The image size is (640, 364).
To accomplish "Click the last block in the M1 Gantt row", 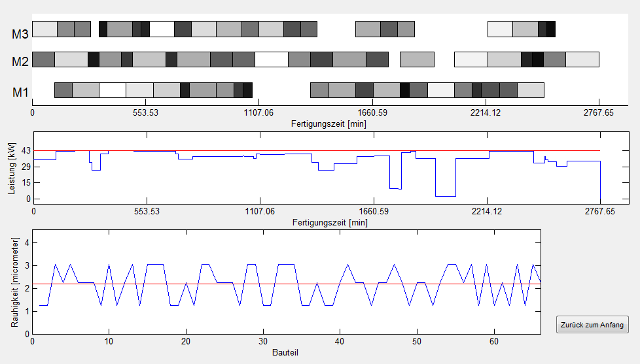I will pos(531,90).
